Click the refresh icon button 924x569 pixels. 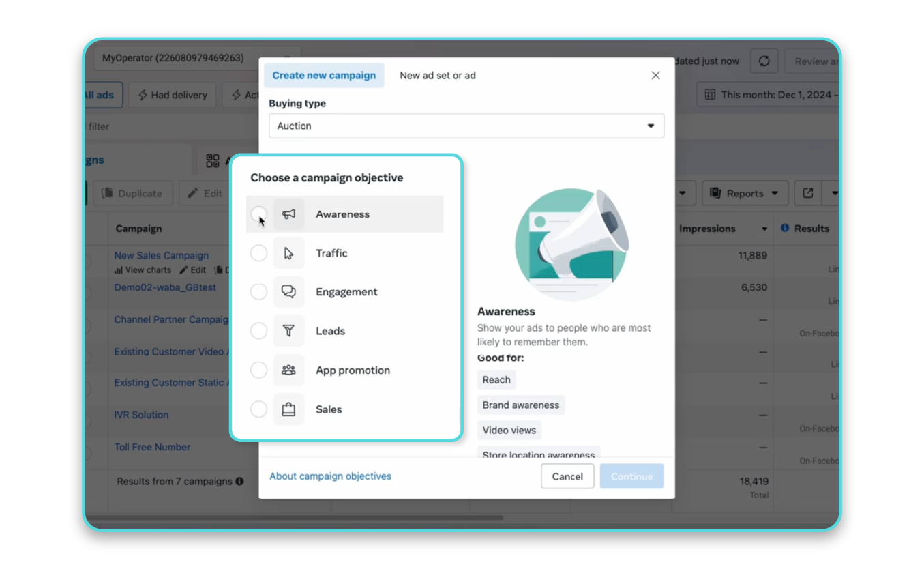764,61
